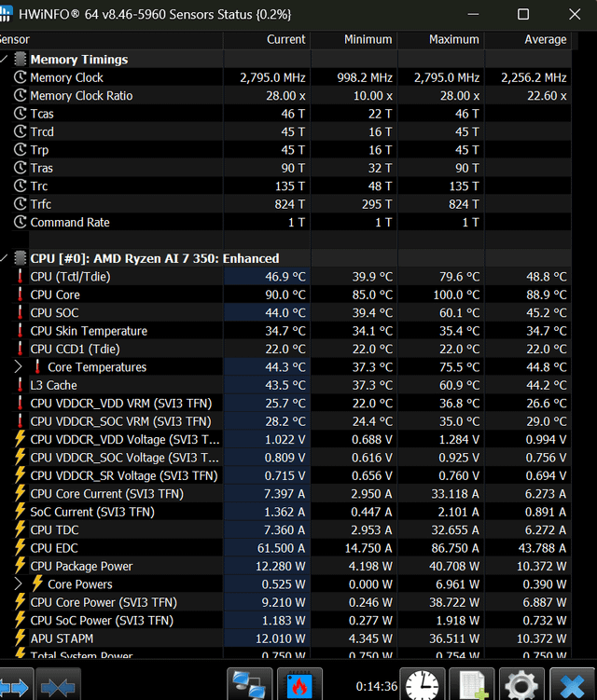Select the CPU VDDCR_SOC Voltage row
Screen dimensions: 597x700
[x=285, y=457]
